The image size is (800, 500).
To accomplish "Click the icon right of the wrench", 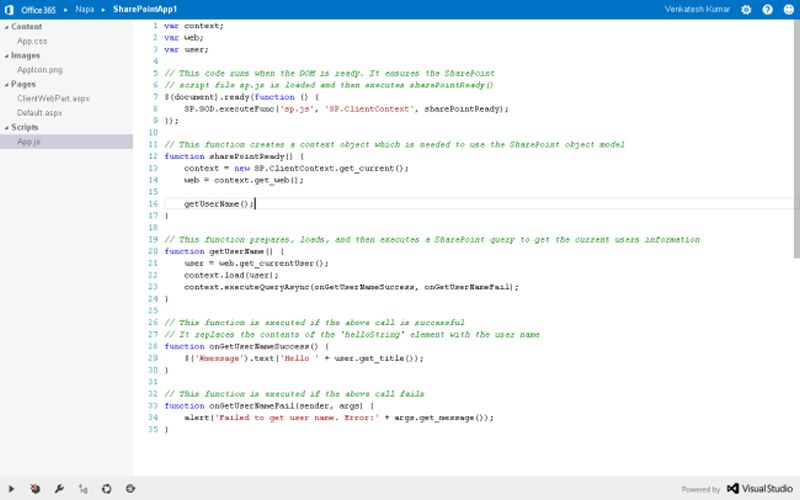I will coord(83,489).
